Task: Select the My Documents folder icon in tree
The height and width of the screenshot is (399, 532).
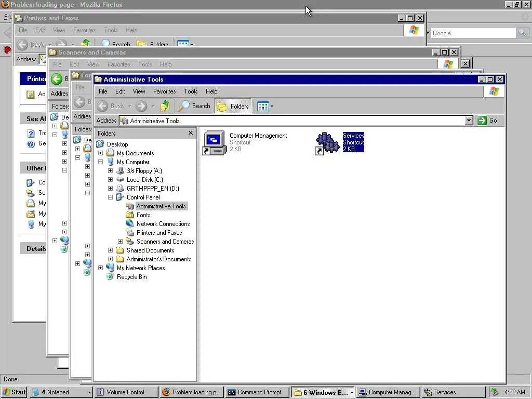Action: tap(110, 153)
